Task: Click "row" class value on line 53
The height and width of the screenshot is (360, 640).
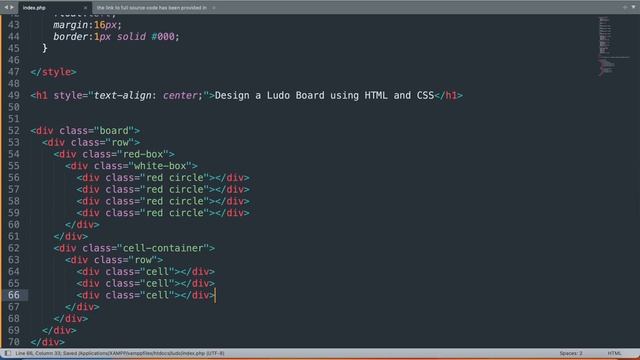Action: coord(120,142)
